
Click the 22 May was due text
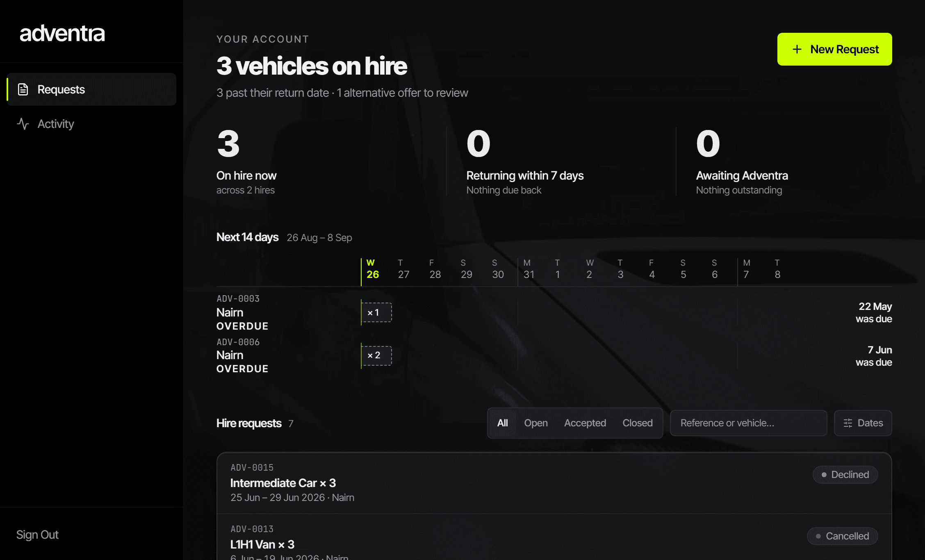click(874, 312)
